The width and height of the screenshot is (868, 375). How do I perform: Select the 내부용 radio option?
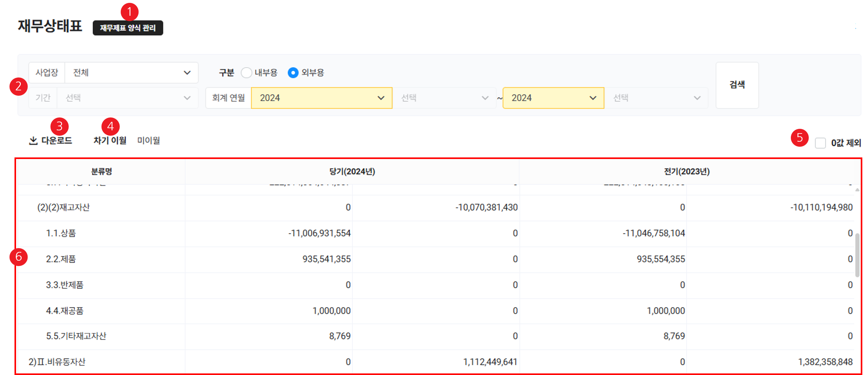246,73
